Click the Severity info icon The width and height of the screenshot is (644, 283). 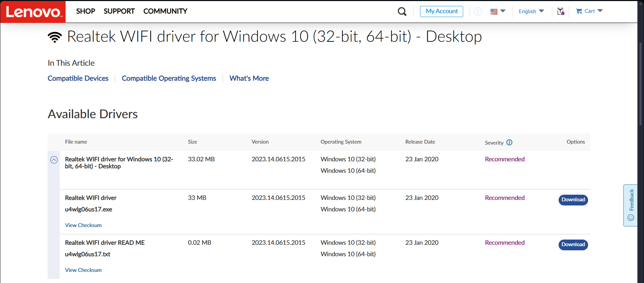tap(509, 142)
